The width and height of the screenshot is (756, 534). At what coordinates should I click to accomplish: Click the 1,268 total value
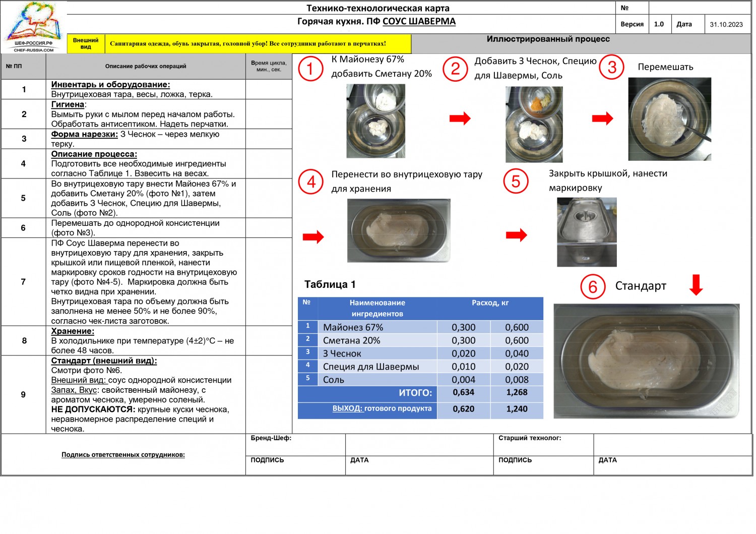click(x=517, y=392)
